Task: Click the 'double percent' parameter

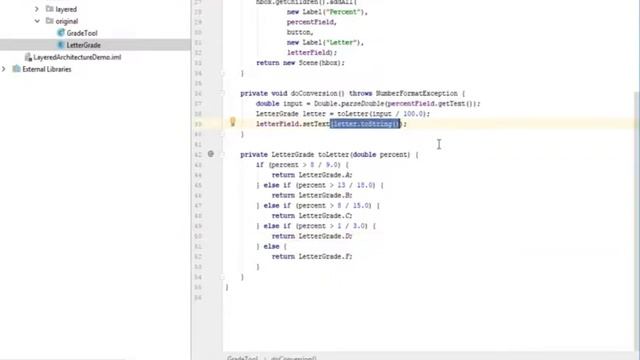Action: [380, 155]
